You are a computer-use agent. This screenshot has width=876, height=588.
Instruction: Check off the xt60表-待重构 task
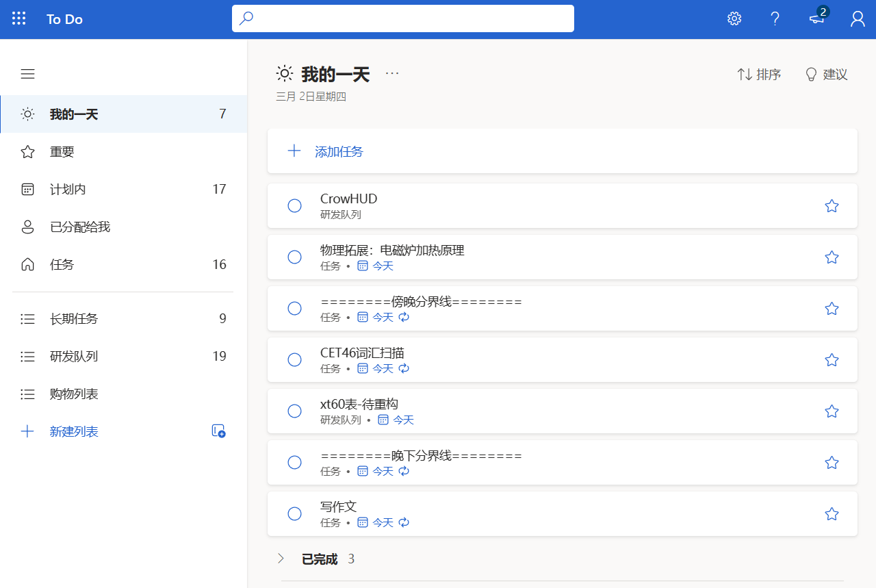point(295,411)
